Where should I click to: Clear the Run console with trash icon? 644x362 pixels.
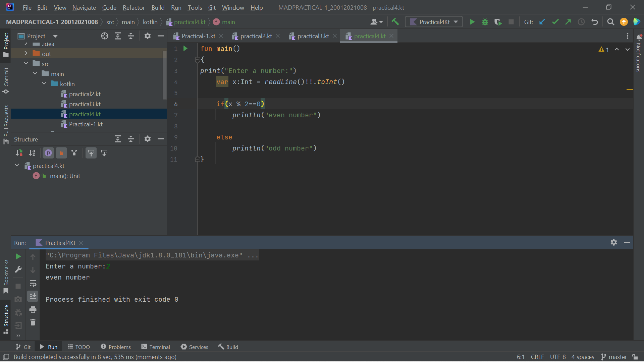pos(33,322)
